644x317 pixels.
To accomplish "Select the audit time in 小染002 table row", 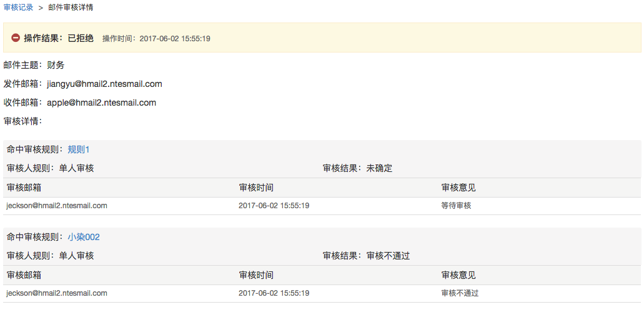I will point(274,293).
